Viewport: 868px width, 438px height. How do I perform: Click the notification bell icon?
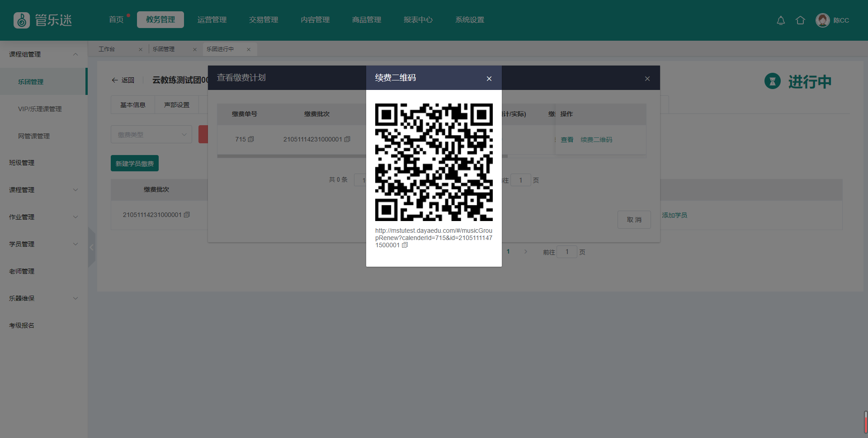[781, 20]
